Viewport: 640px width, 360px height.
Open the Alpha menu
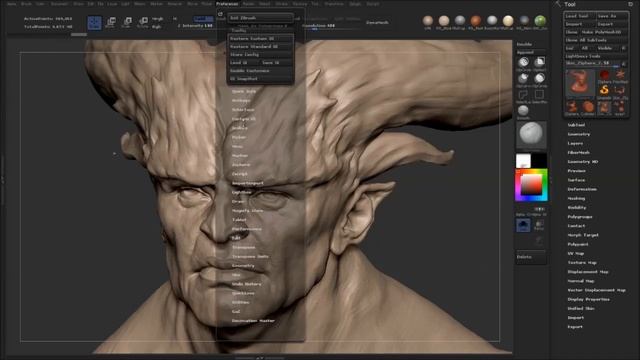point(11,4)
